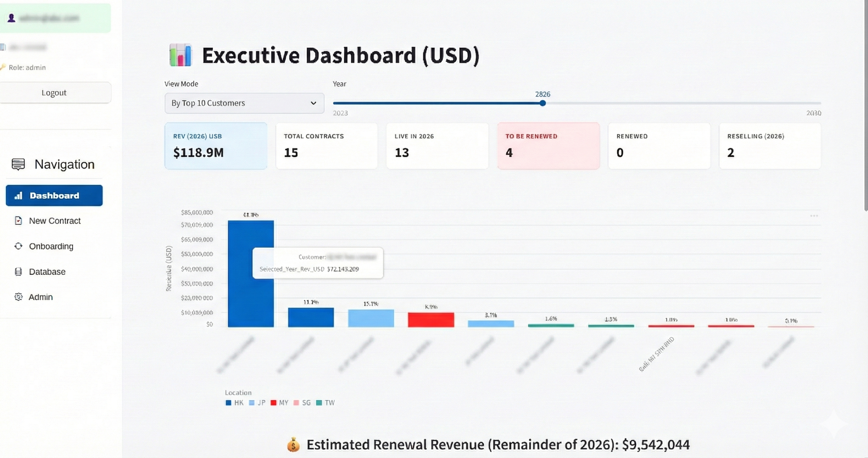Open the chart ellipsis options menu

pos(815,216)
